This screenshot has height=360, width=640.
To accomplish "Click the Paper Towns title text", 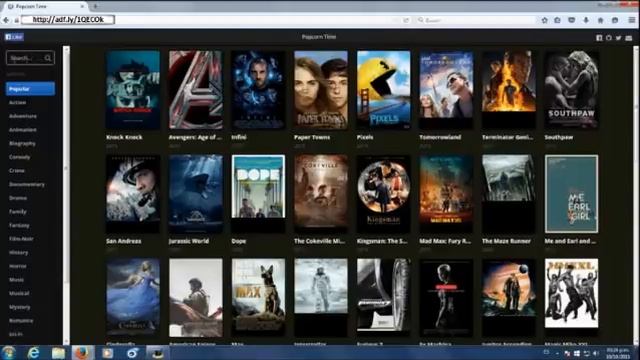I will click(x=312, y=138).
